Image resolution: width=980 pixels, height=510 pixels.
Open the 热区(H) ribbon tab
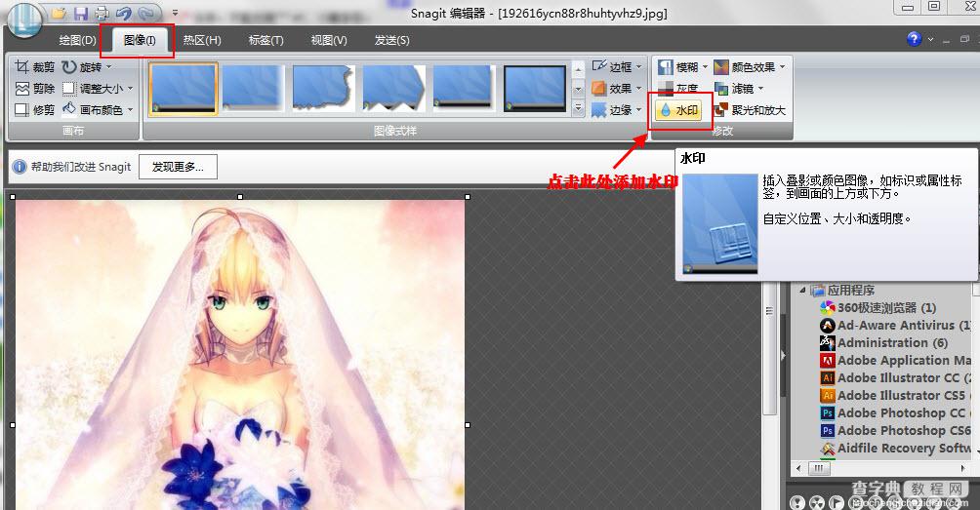pyautogui.click(x=202, y=40)
